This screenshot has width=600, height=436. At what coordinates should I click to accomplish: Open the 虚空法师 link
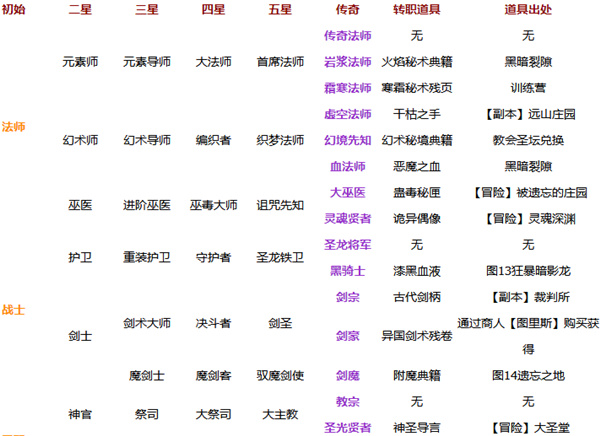(348, 114)
